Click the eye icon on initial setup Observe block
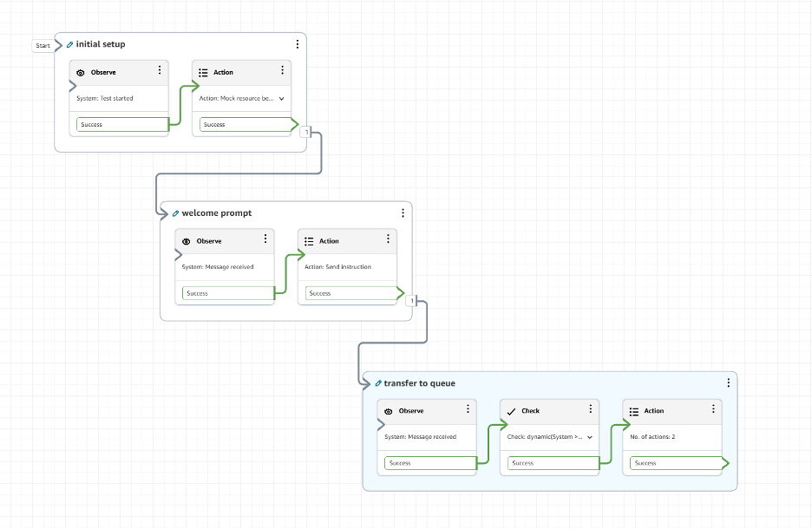Screen dimensions: 812x529 (x=82, y=73)
